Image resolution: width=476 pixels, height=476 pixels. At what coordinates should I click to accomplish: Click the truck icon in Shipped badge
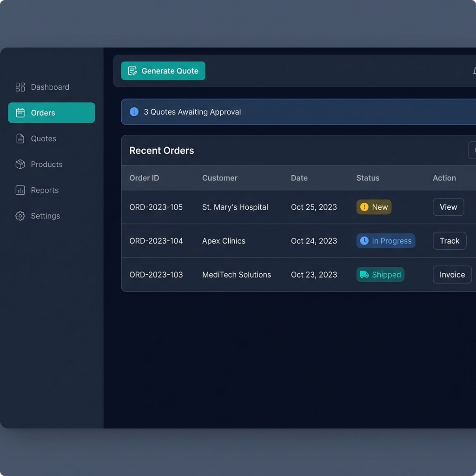click(x=364, y=274)
